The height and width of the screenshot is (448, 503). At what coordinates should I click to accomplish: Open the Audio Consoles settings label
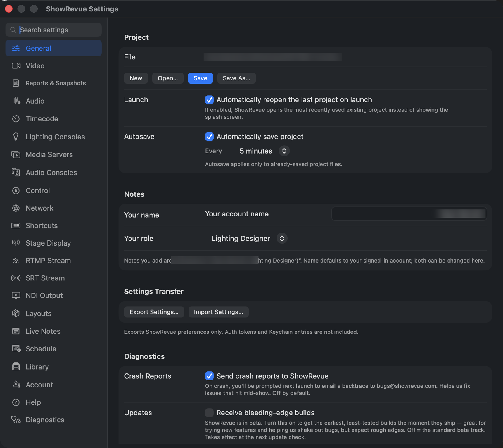click(51, 172)
